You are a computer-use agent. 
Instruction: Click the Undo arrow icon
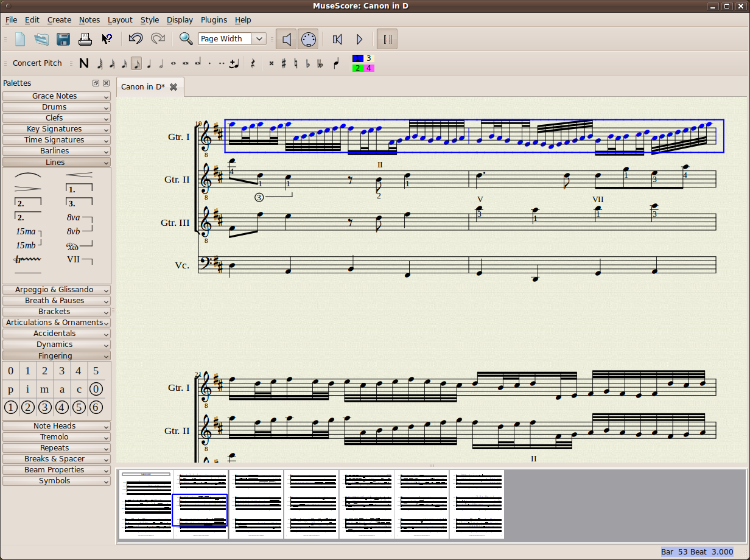[x=135, y=38]
